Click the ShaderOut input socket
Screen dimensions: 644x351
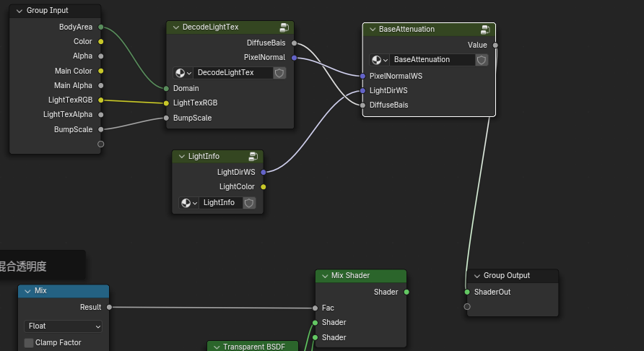click(467, 292)
